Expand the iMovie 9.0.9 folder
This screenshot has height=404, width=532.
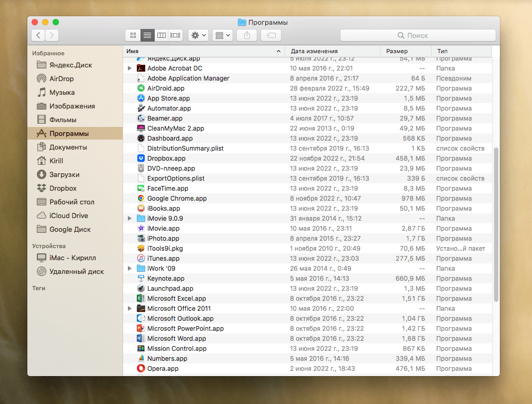[130, 219]
